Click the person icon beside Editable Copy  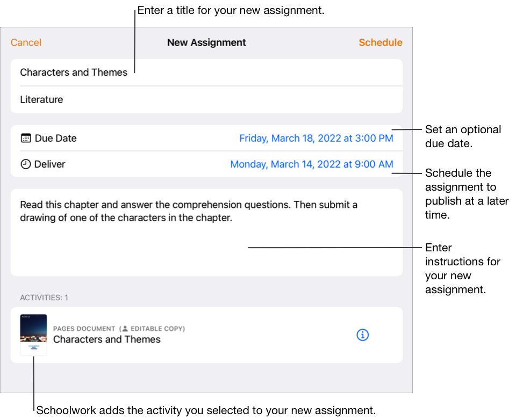124,329
